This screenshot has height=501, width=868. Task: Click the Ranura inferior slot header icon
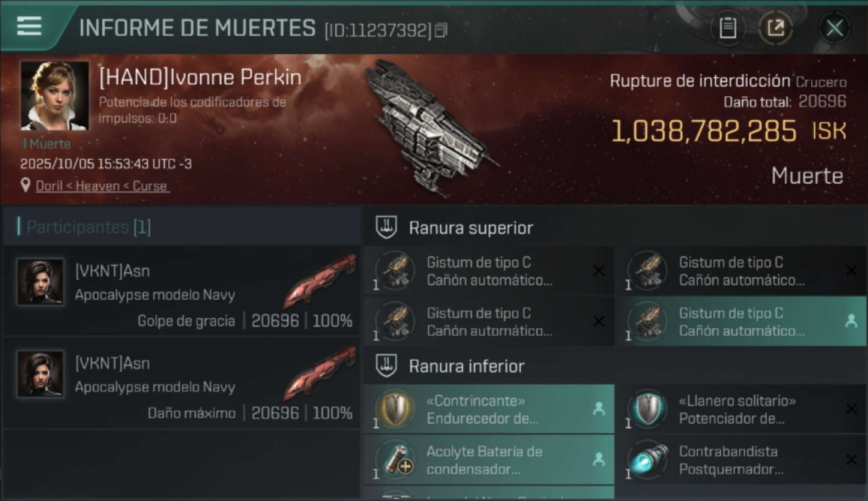click(387, 365)
